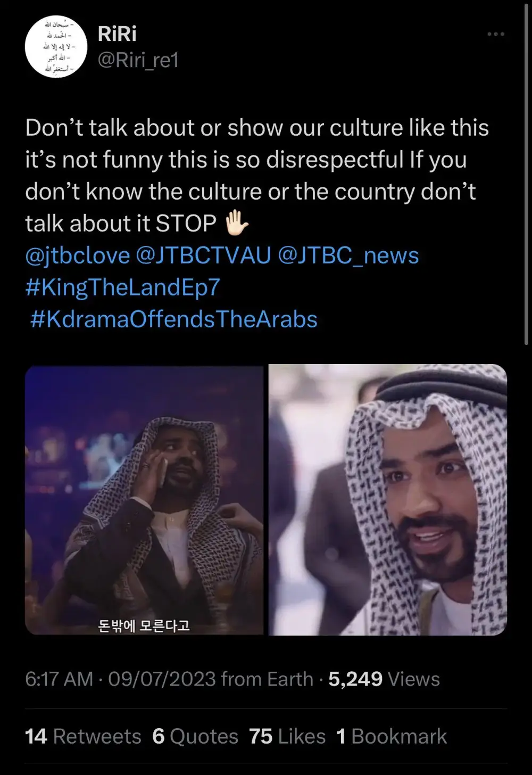
Task: Open the 09/07/2023 post date
Action: (162, 679)
